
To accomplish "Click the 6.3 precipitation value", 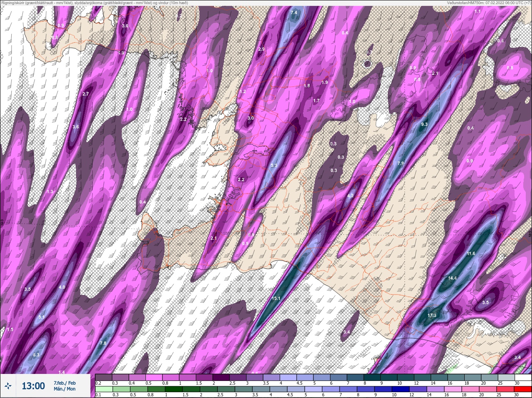I will tap(36, 355).
